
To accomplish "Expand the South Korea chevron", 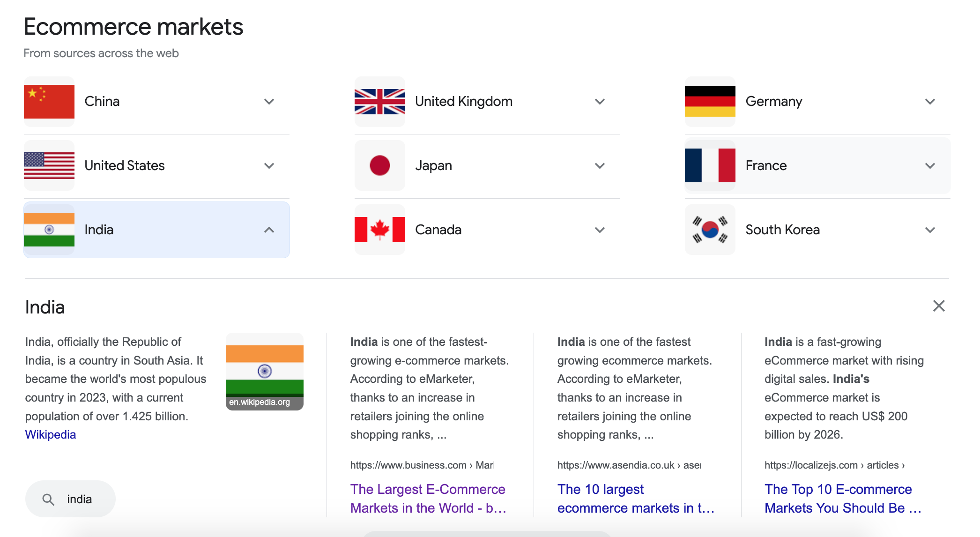I will (x=930, y=230).
